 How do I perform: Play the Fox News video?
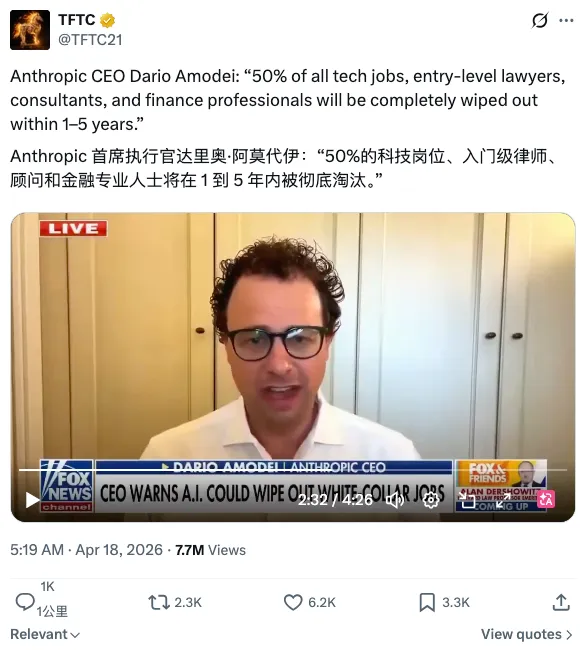tap(32, 500)
